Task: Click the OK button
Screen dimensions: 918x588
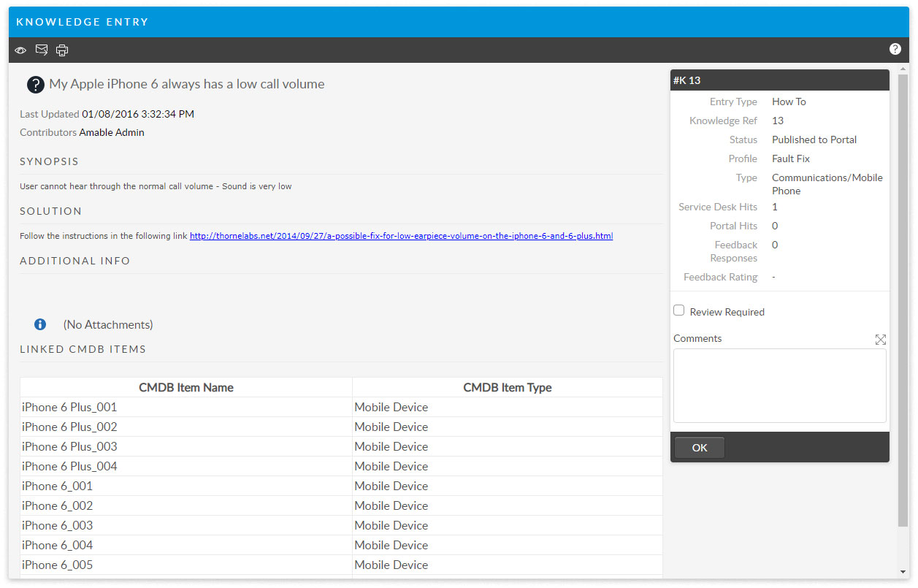Action: (700, 448)
